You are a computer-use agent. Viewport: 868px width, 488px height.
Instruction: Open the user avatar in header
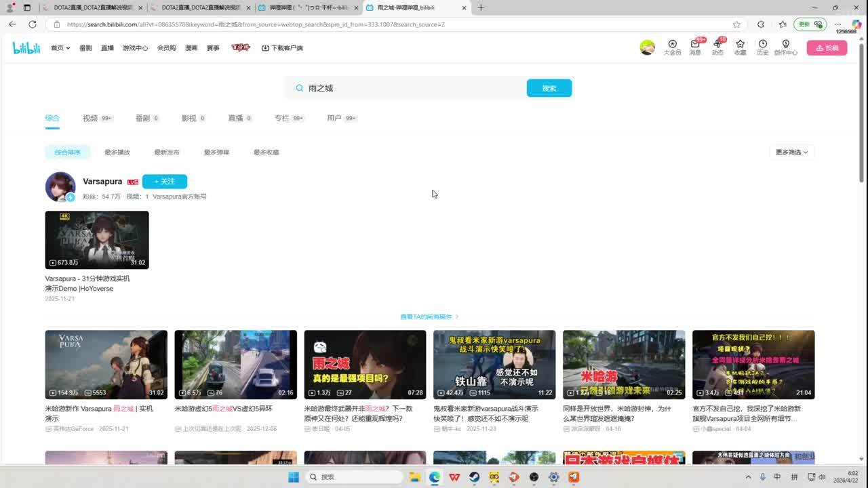(x=647, y=47)
